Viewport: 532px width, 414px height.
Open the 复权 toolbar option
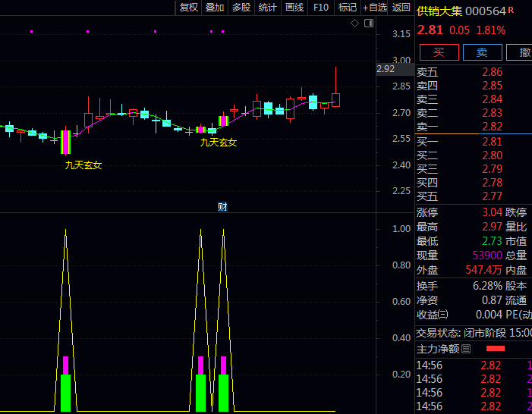click(189, 8)
